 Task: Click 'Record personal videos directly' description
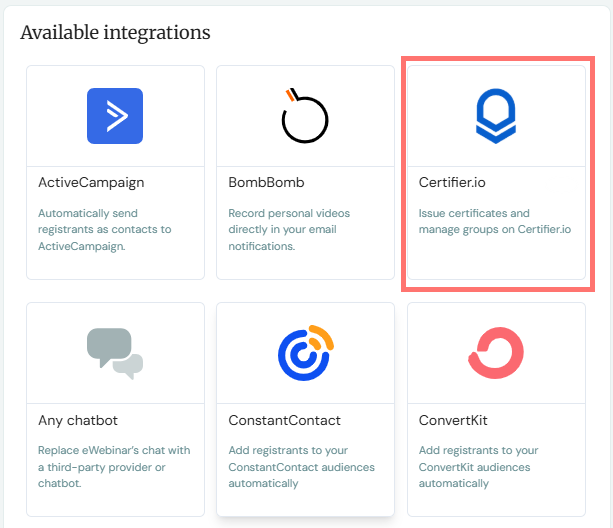(x=289, y=230)
